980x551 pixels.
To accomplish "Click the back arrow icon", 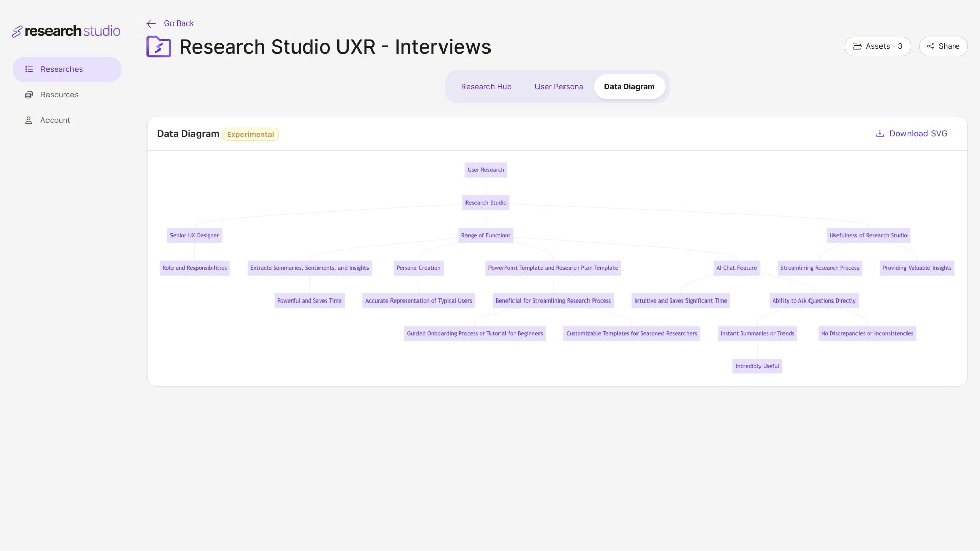I will tap(151, 23).
